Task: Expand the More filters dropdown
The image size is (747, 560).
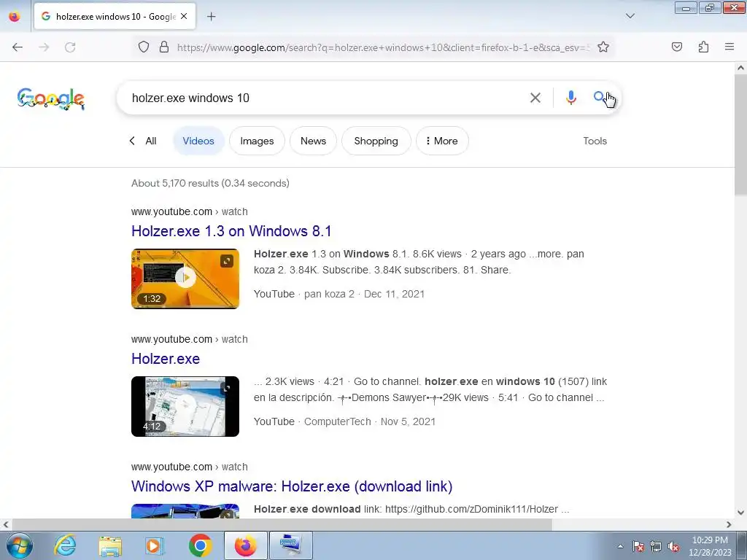Action: pos(442,141)
